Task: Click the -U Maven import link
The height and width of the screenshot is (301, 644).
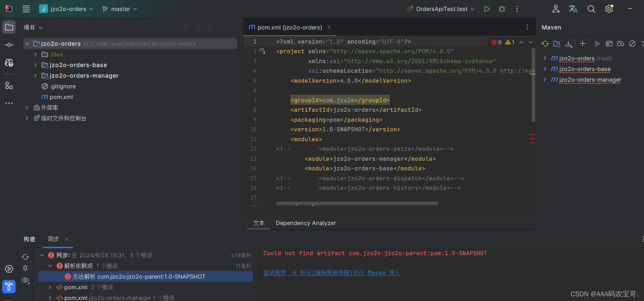Action: tap(332, 273)
